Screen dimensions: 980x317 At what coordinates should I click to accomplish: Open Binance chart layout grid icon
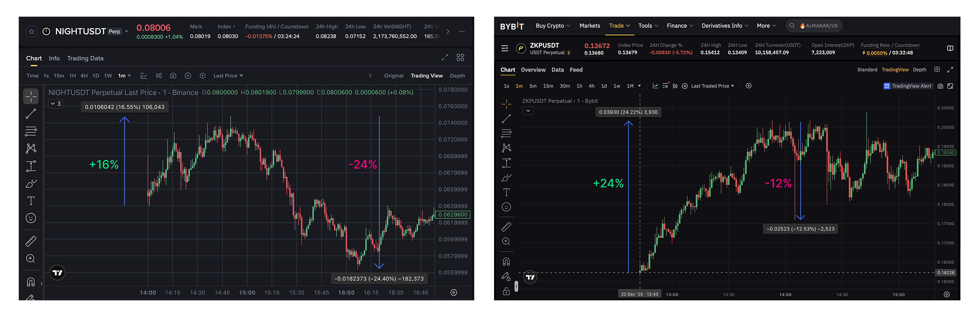pyautogui.click(x=460, y=57)
